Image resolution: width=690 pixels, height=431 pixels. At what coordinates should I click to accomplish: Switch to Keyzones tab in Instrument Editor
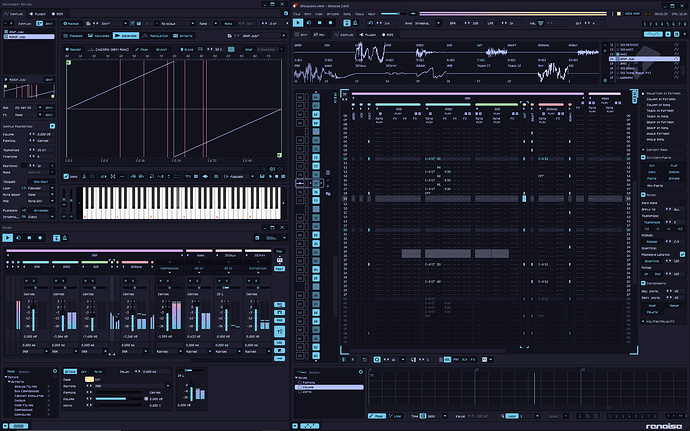pyautogui.click(x=99, y=36)
